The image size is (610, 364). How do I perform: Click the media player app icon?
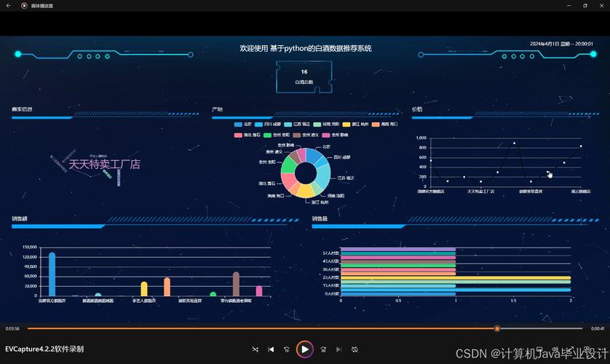(x=24, y=5)
